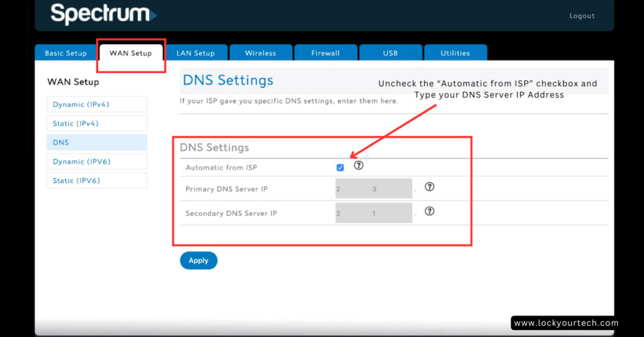Click the Automatic from ISP label

[221, 167]
